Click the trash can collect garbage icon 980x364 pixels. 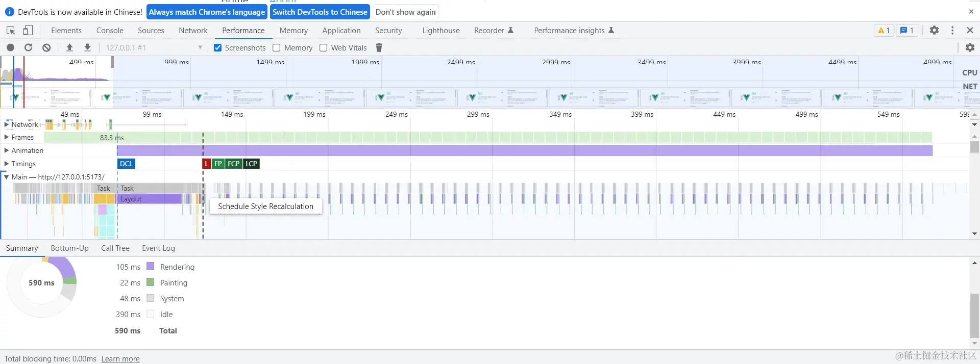pyautogui.click(x=379, y=47)
